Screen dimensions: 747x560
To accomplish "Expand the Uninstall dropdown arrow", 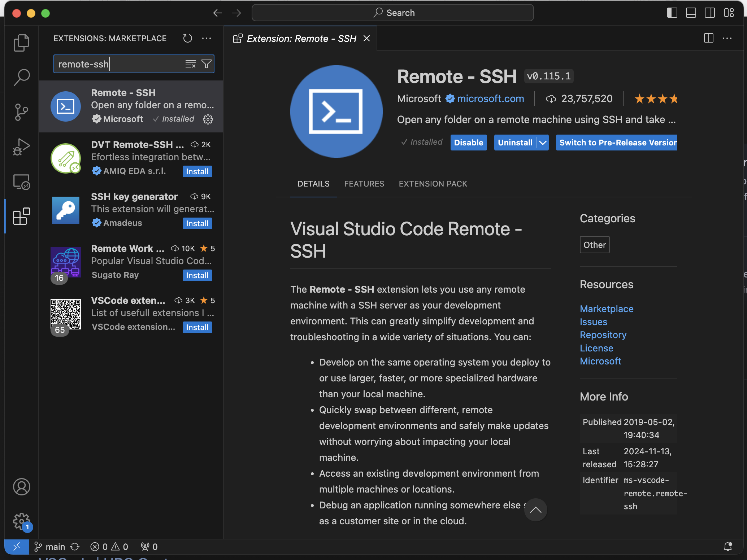I will 543,143.
